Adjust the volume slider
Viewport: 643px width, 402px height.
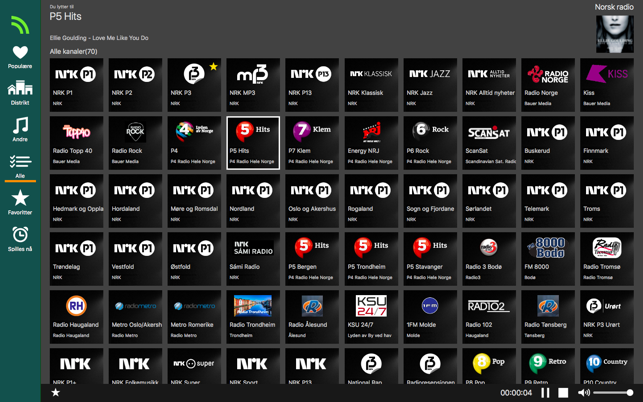tap(613, 393)
